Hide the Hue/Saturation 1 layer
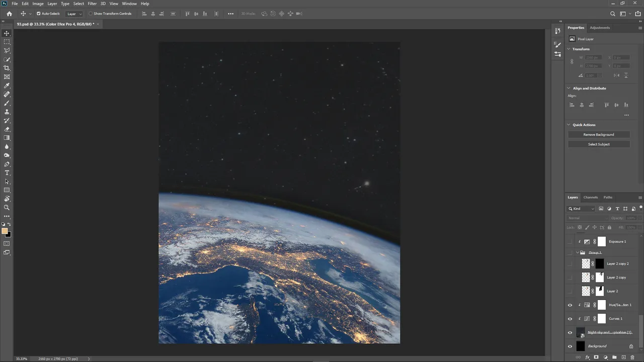This screenshot has height=362, width=644. 570,305
